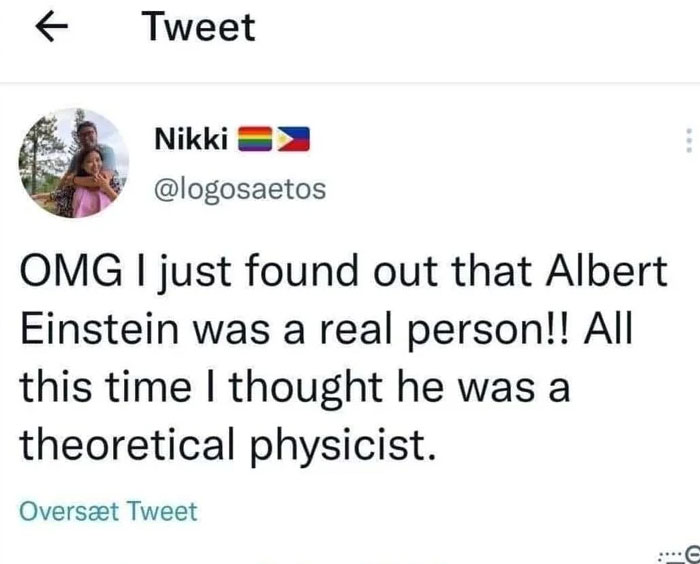Image resolution: width=700 pixels, height=564 pixels.
Task: Open Nikki's profile picture
Action: click(x=74, y=163)
